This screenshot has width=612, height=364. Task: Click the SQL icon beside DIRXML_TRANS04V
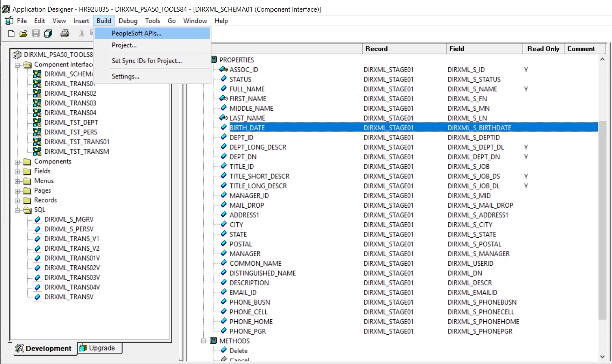pos(37,287)
